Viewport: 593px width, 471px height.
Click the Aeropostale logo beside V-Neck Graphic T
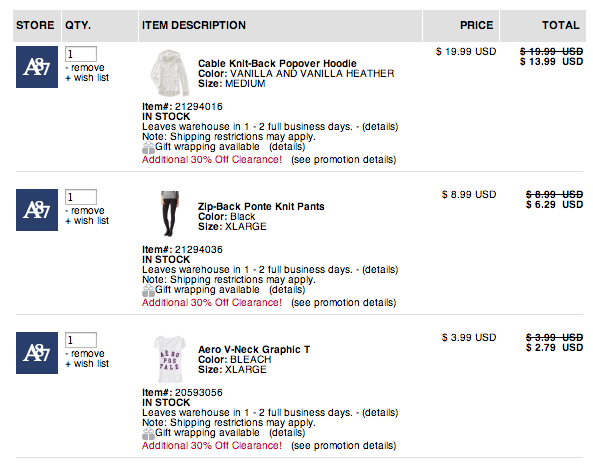(37, 353)
